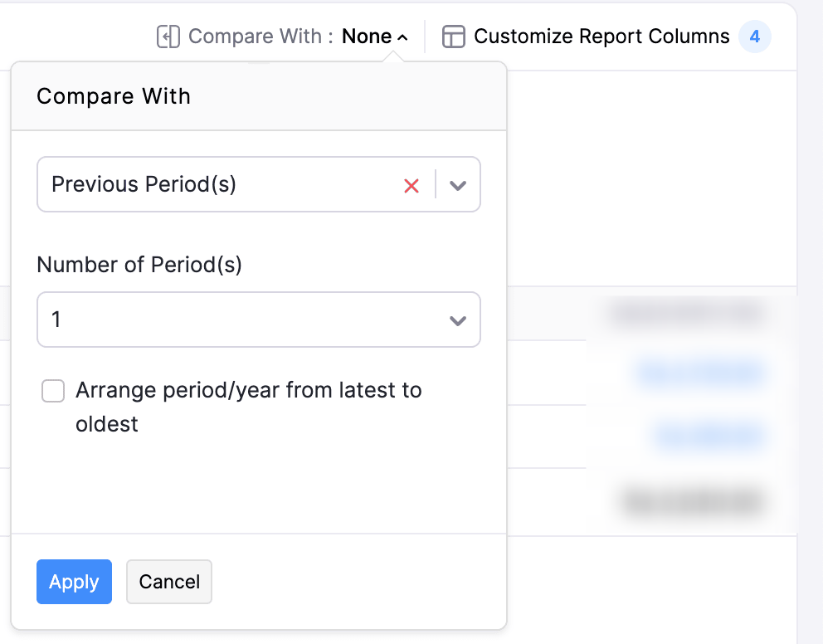Expand the Previous Period(s) dropdown arrow

458,185
